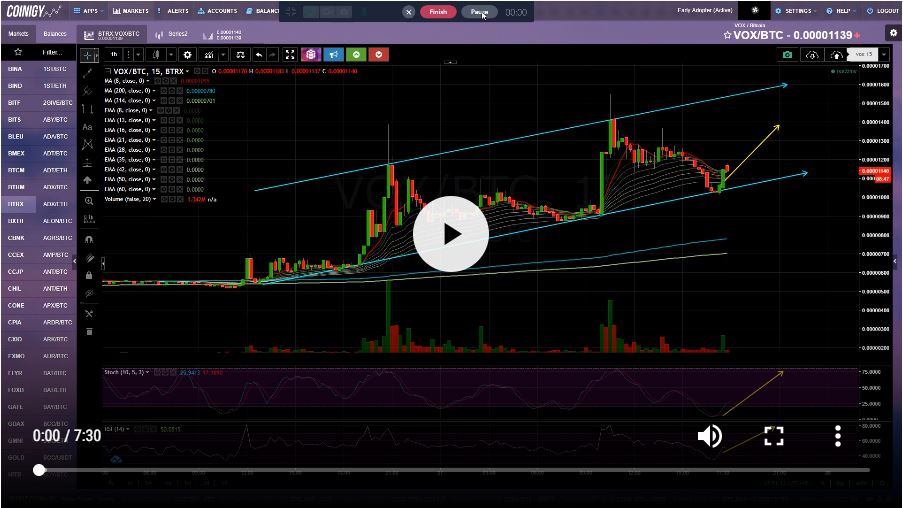This screenshot has width=903, height=508.
Task: Switch to the Markets sidebar tab
Action: click(x=18, y=33)
